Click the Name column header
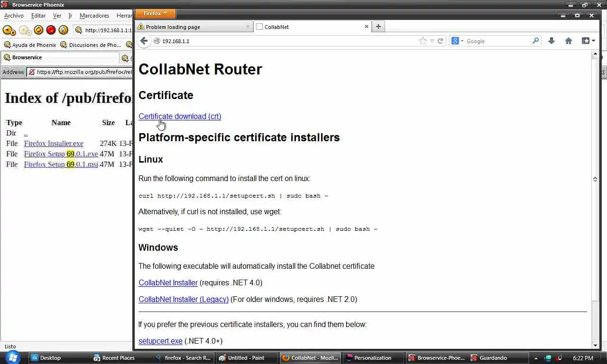Viewport: 607px width, 364px height. tap(61, 123)
